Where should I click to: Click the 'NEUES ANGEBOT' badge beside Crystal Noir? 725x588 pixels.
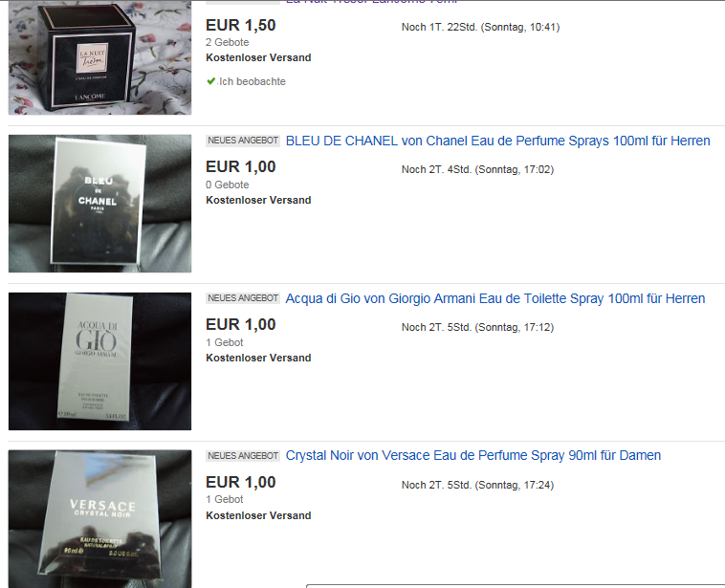(x=243, y=456)
